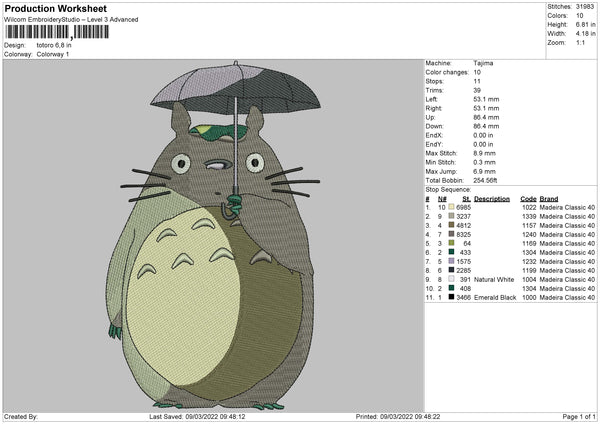Select the 'Colorway 1' value
The width and height of the screenshot is (600, 424).
pyautogui.click(x=53, y=54)
